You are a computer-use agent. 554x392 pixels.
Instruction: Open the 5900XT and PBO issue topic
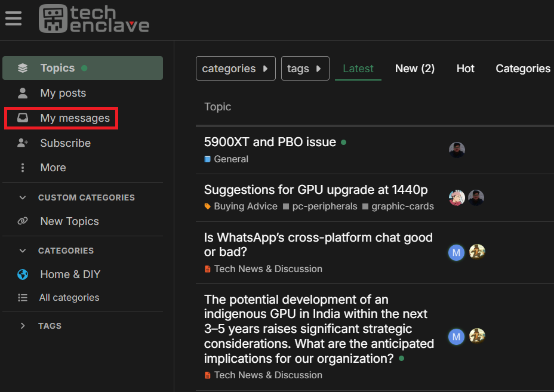point(270,142)
